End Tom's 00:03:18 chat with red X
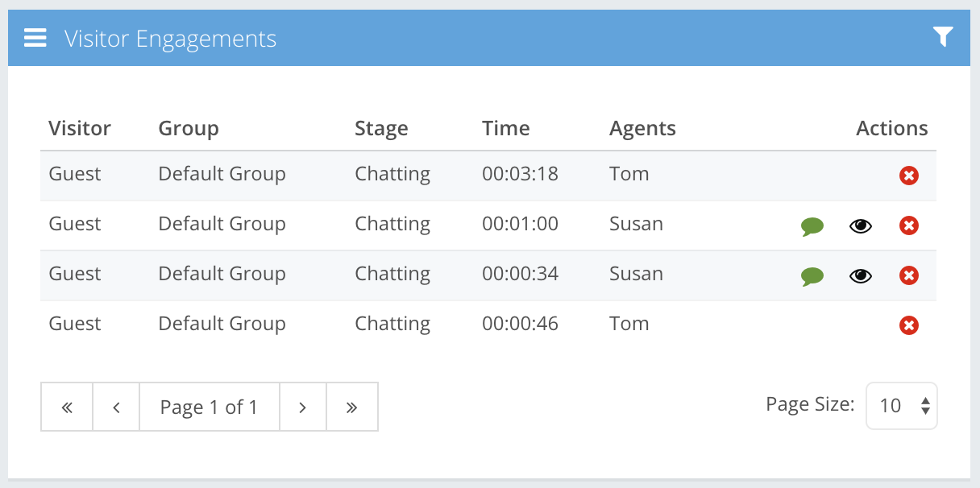 909,176
